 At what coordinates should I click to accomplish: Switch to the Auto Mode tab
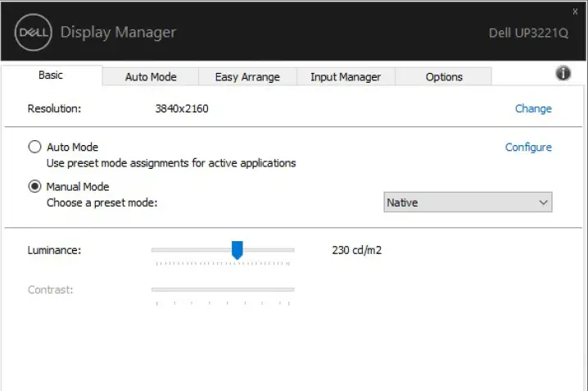tap(151, 77)
